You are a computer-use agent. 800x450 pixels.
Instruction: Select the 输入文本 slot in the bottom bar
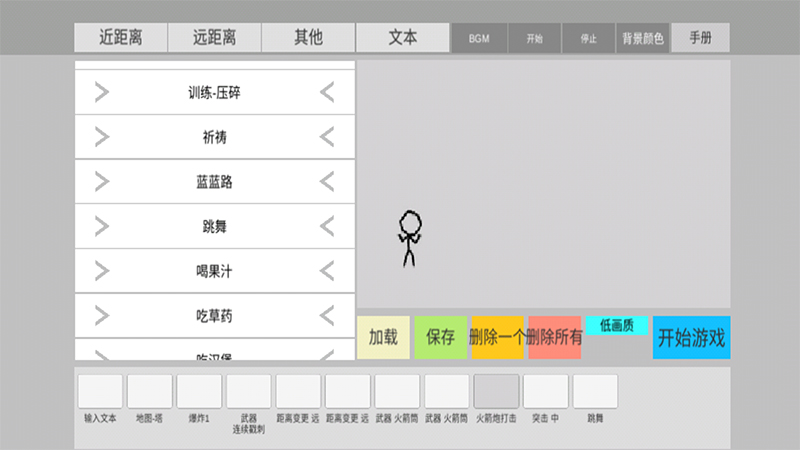(100, 391)
